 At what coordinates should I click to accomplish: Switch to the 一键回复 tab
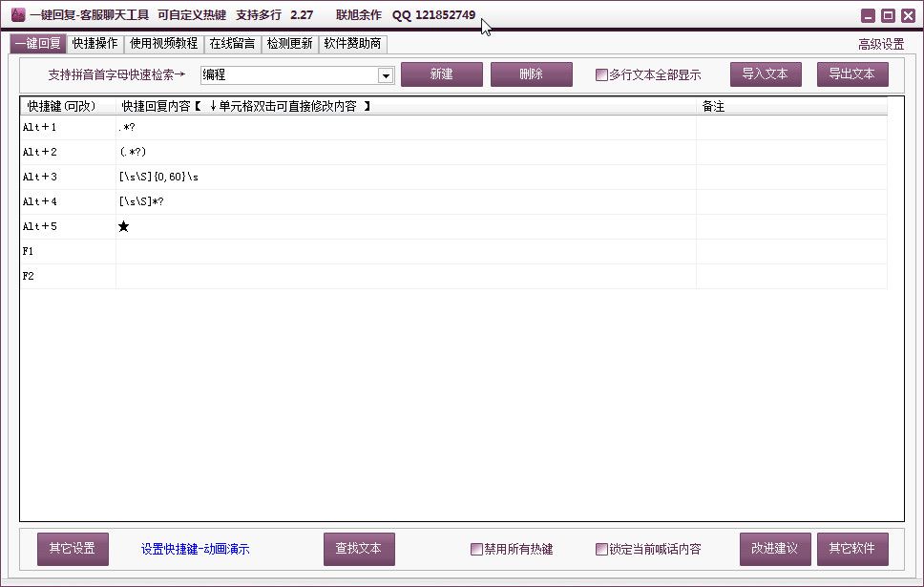click(x=38, y=44)
